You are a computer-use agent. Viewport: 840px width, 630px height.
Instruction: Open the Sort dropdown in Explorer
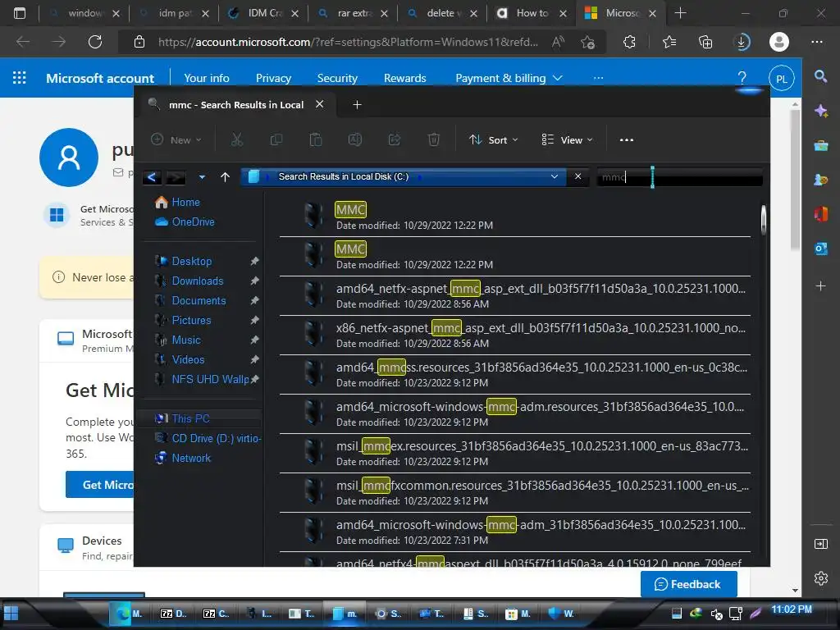[x=493, y=139]
